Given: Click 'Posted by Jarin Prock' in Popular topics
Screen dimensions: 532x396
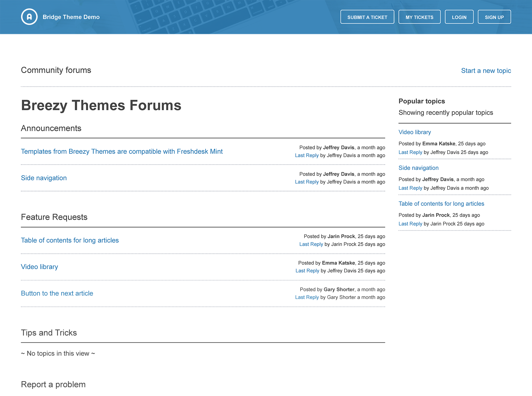Looking at the screenshot, I should (424, 215).
